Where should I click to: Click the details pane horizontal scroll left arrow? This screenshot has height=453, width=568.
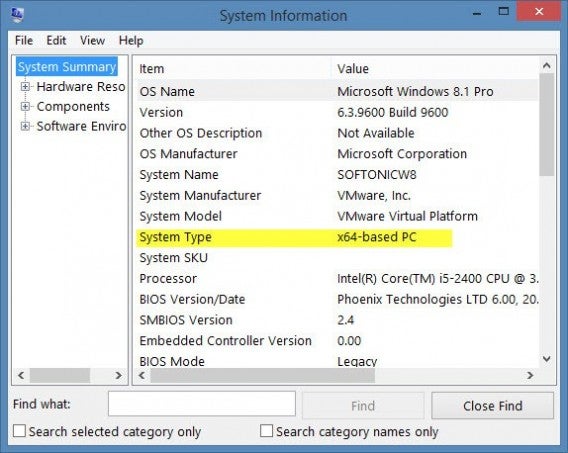[142, 375]
